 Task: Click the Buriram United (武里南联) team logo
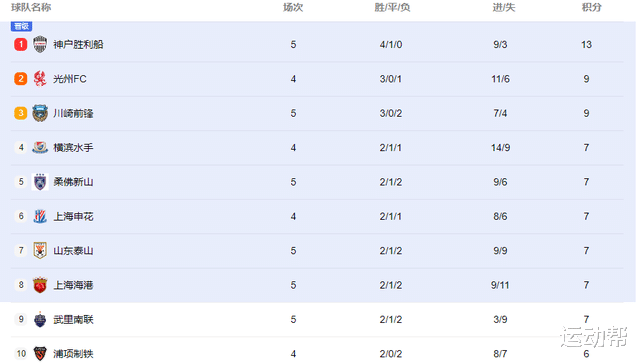tap(40, 319)
